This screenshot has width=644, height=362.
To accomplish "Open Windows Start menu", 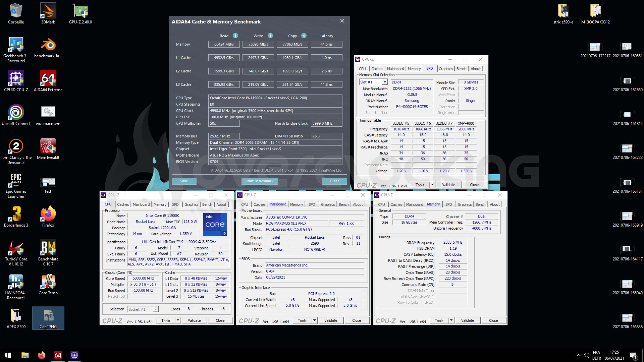I will (8, 355).
